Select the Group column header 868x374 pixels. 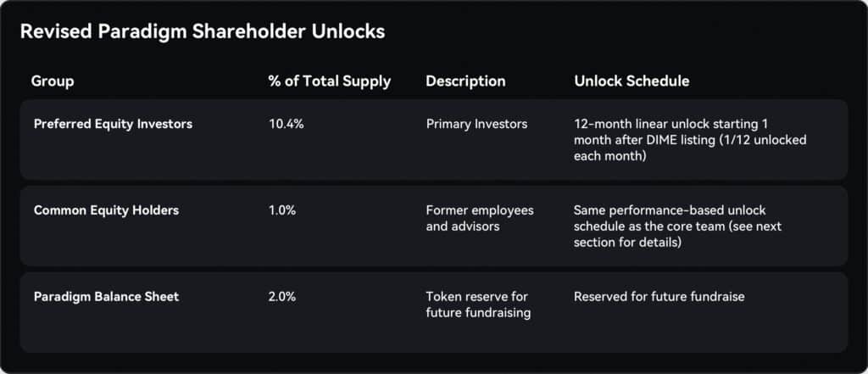pos(53,81)
